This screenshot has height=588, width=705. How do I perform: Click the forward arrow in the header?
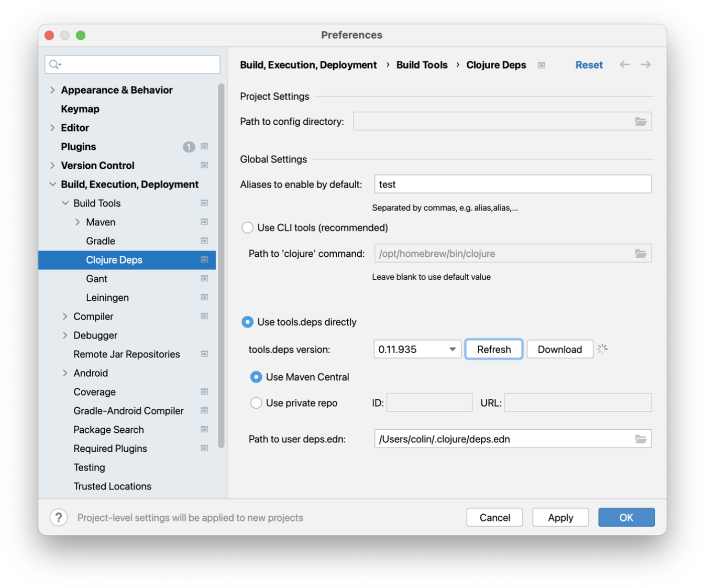(645, 64)
